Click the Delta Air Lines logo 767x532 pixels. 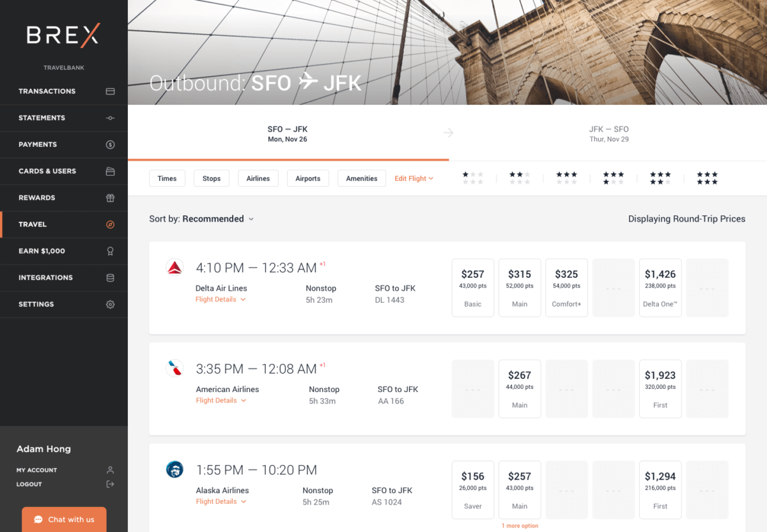point(174,268)
